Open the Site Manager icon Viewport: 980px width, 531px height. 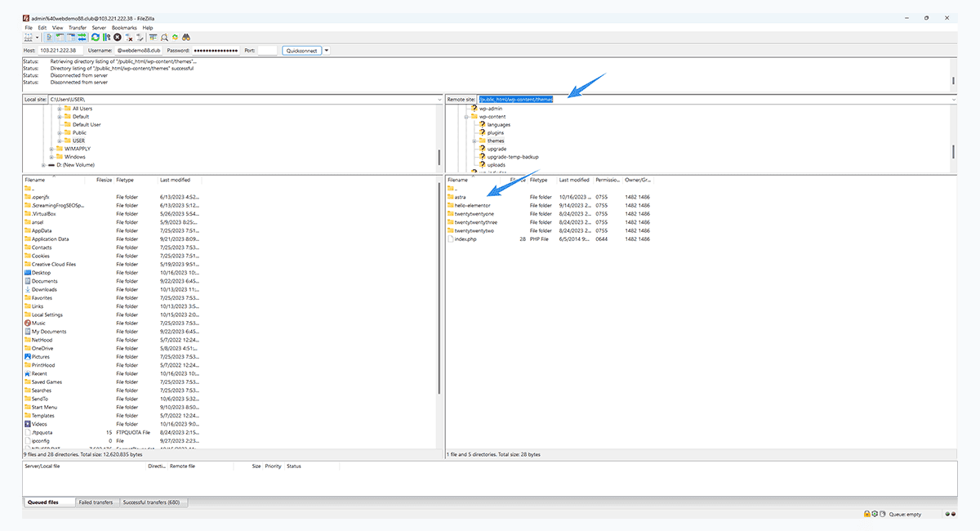(29, 38)
